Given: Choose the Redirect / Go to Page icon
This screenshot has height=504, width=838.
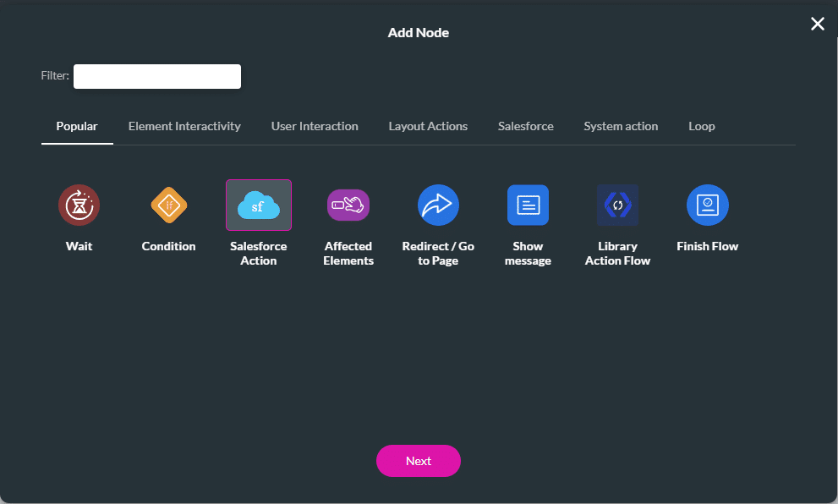Looking at the screenshot, I should [438, 205].
